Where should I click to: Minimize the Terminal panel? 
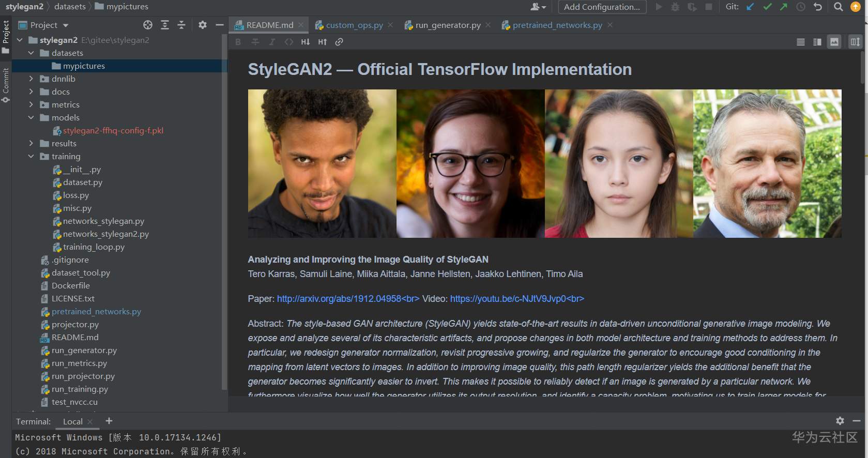(857, 421)
